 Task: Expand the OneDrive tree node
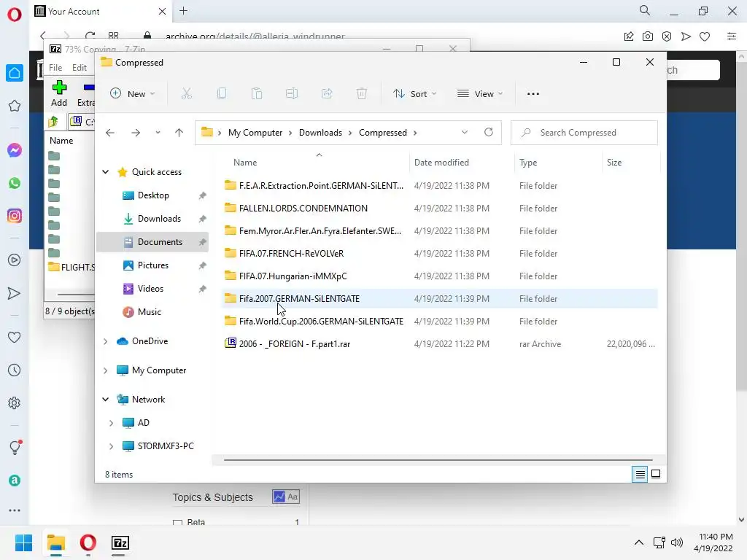[106, 341]
